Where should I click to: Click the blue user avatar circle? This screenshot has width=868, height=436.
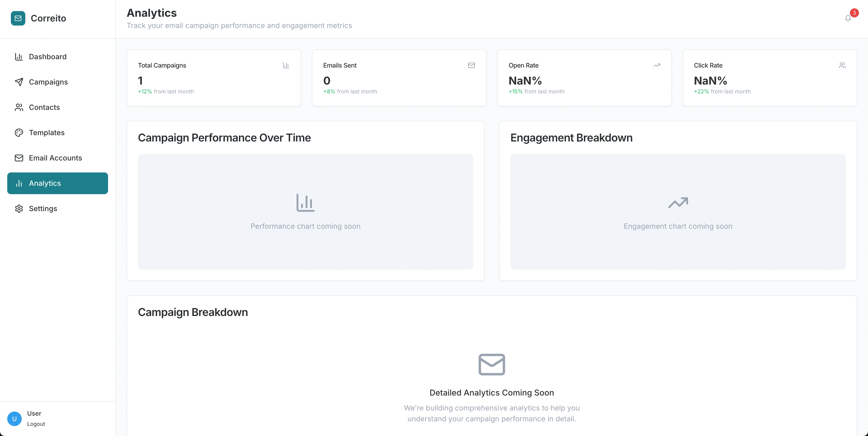point(14,418)
